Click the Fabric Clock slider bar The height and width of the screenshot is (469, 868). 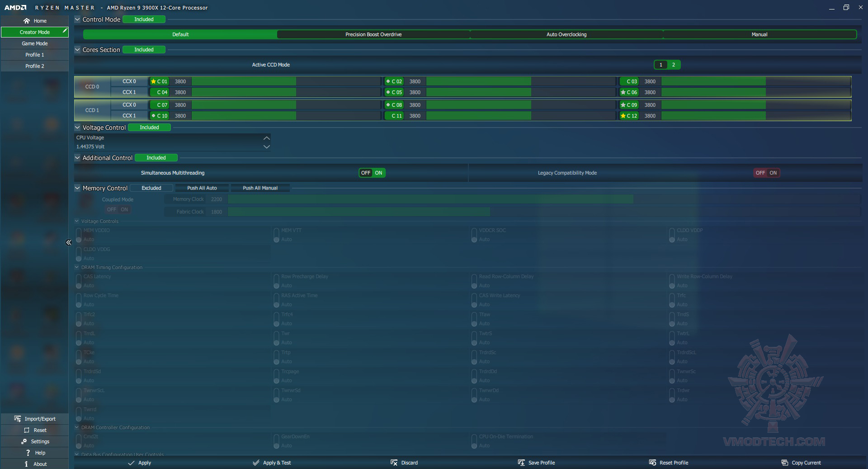(544, 212)
